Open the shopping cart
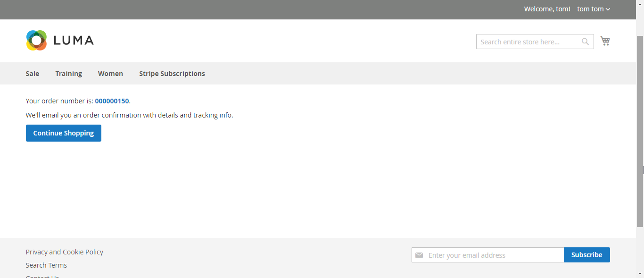Viewport: 644px width, 278px height. (605, 41)
